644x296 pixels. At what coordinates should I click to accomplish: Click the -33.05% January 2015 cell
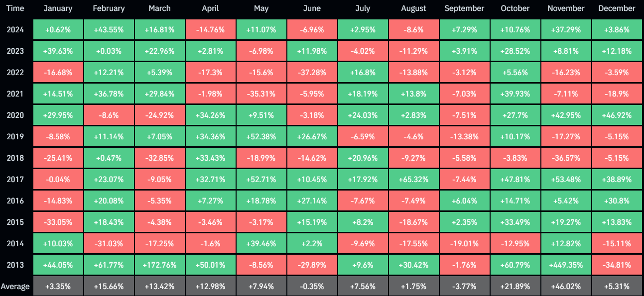click(58, 222)
